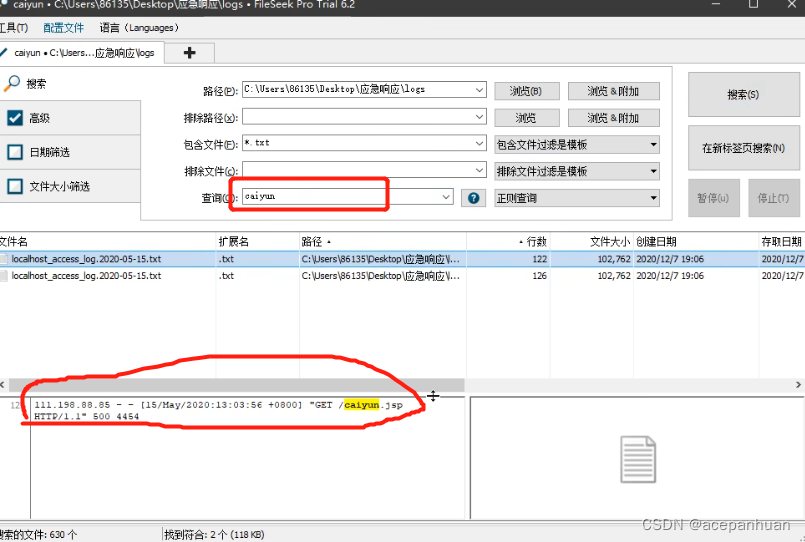The width and height of the screenshot is (805, 542).
Task: Open the 语言 (Languages) menu
Action: pos(139,28)
